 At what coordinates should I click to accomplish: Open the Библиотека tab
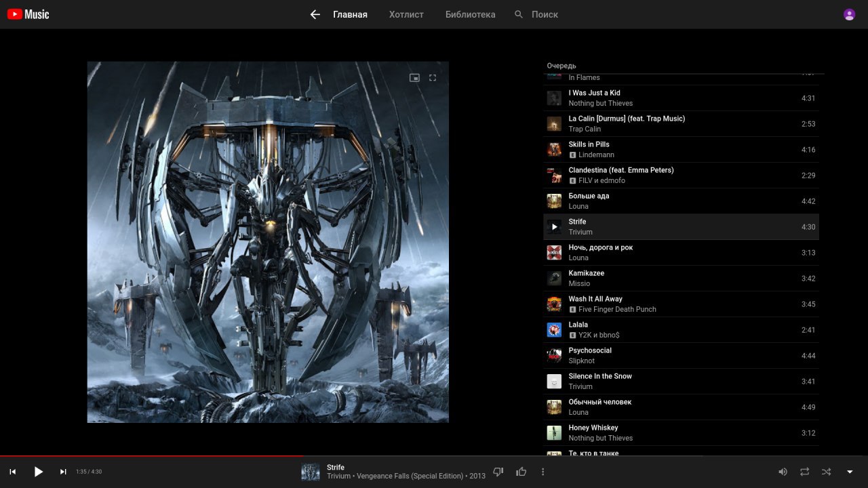click(x=470, y=14)
